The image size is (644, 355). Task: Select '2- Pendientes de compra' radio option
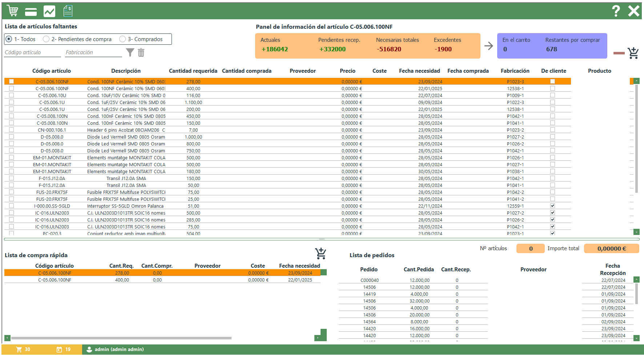point(46,39)
